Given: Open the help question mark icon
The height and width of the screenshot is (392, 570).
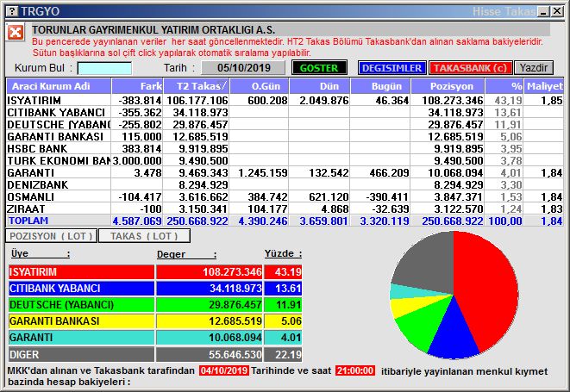Looking at the screenshot, I should coord(12,11).
